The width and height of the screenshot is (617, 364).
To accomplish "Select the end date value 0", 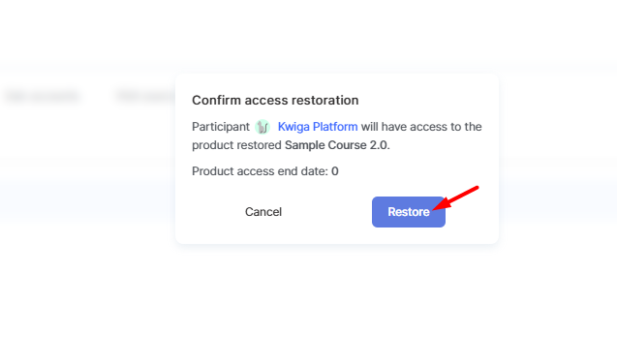I will tap(335, 171).
